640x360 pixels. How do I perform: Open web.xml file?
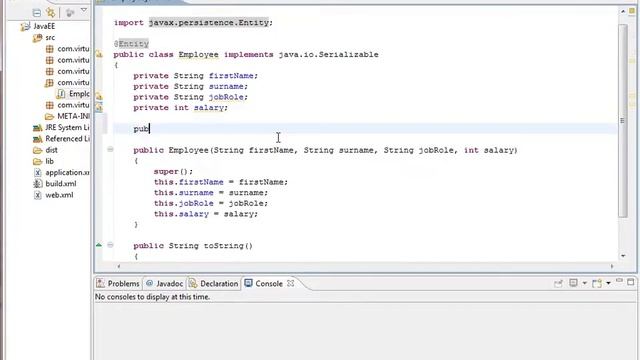[x=59, y=195]
